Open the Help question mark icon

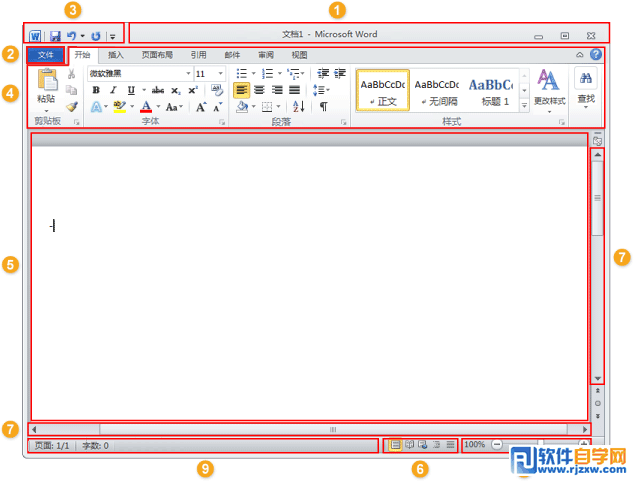(596, 55)
